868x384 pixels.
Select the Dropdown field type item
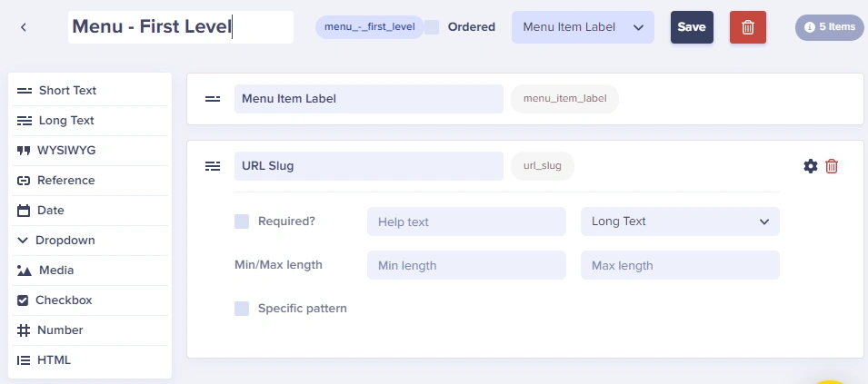pos(90,241)
